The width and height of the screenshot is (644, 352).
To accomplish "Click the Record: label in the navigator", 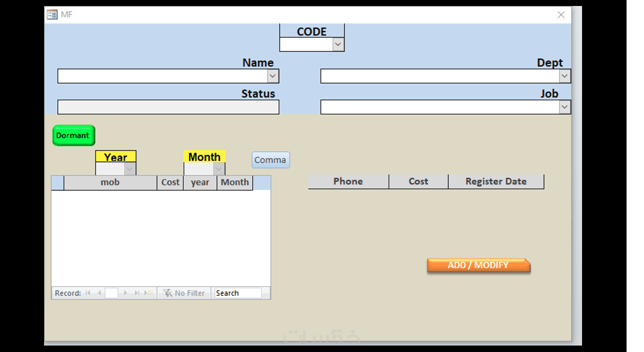I will pyautogui.click(x=68, y=293).
